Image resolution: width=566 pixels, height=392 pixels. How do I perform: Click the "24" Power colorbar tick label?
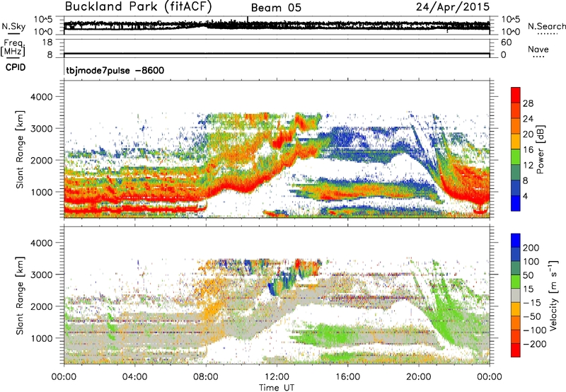[528, 119]
